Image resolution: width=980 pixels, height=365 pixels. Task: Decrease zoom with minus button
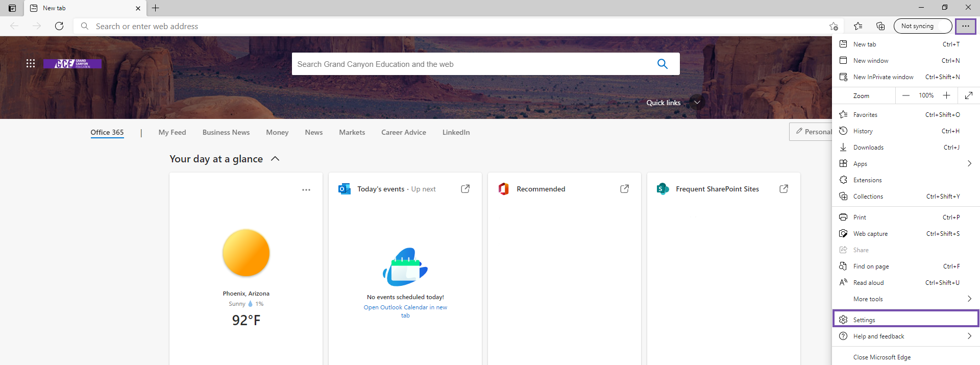(906, 95)
